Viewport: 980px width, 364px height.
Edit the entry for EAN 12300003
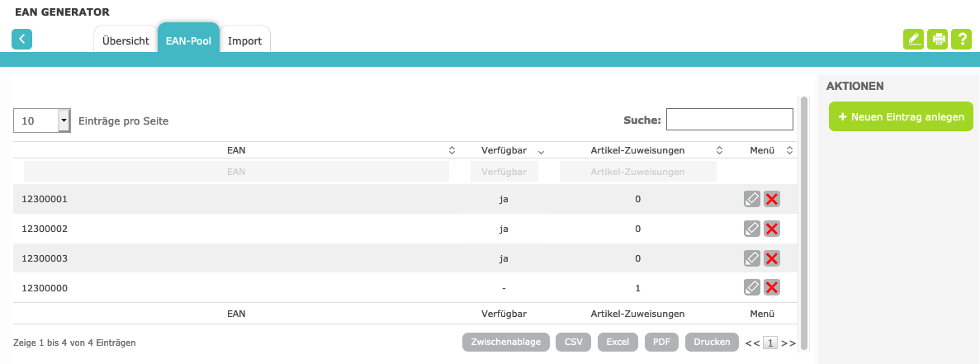point(751,258)
